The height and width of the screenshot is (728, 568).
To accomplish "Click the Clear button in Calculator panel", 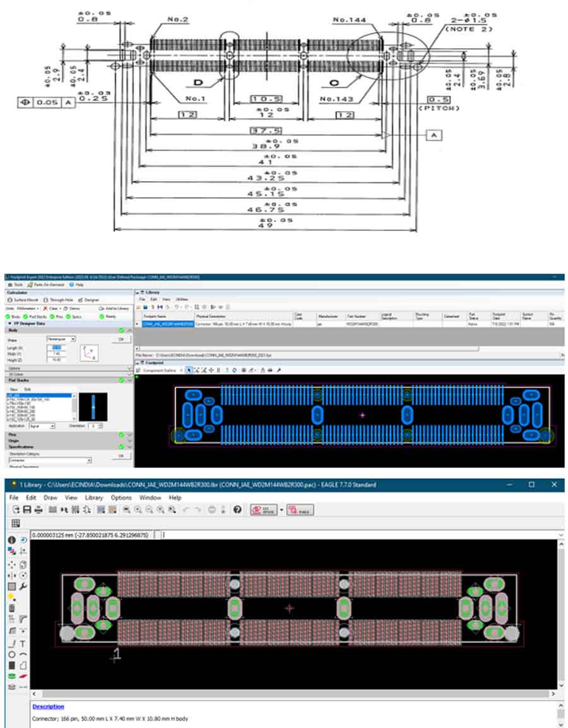I will coord(52,308).
